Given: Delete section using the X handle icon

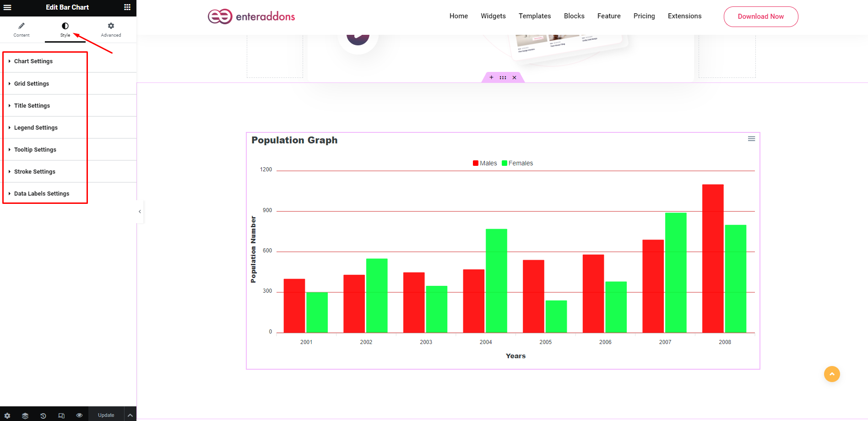Looking at the screenshot, I should tap(515, 77).
